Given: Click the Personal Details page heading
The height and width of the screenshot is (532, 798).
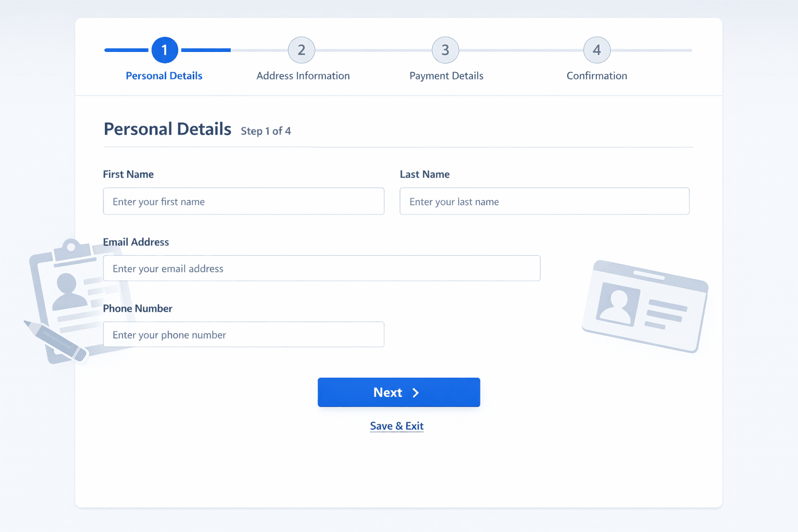Looking at the screenshot, I should [167, 129].
